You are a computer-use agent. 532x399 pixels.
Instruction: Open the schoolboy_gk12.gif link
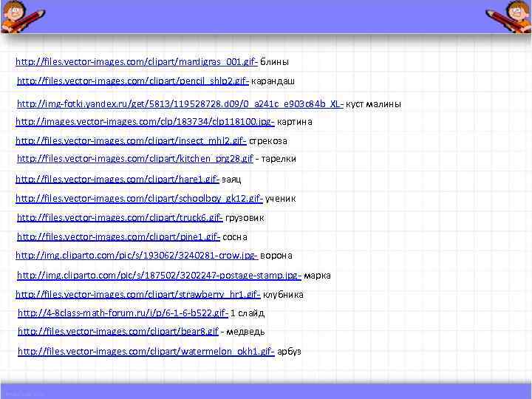coord(139,198)
